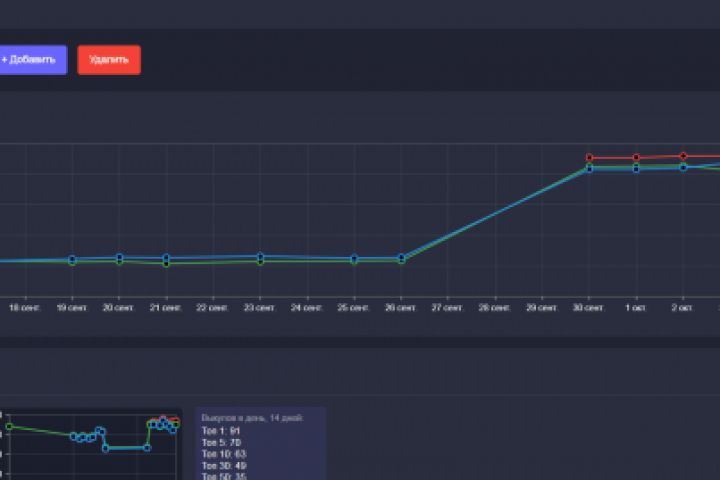
Task: Click the red Удалить button
Action: [x=109, y=60]
